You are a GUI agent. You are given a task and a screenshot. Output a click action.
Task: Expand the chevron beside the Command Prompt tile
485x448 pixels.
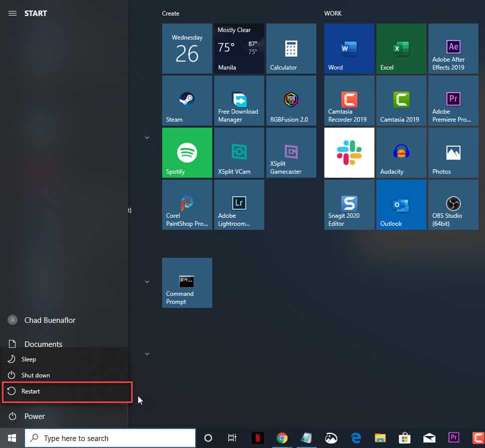[x=147, y=282]
